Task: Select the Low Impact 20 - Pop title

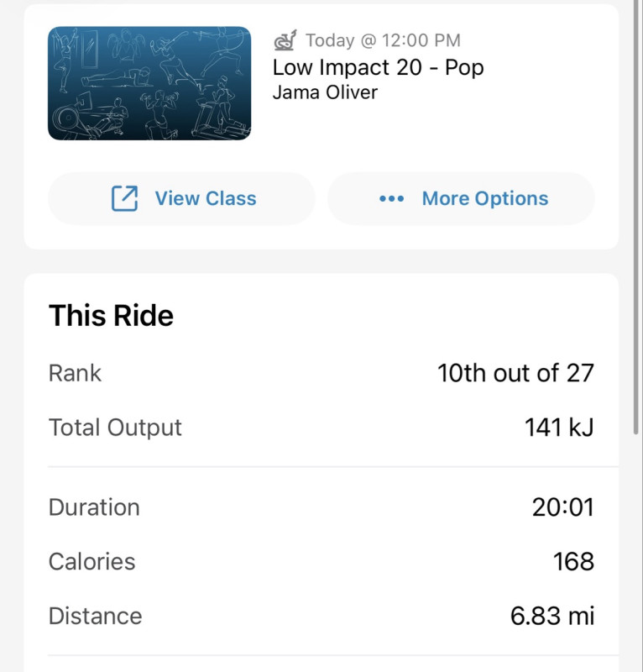Action: (x=379, y=67)
